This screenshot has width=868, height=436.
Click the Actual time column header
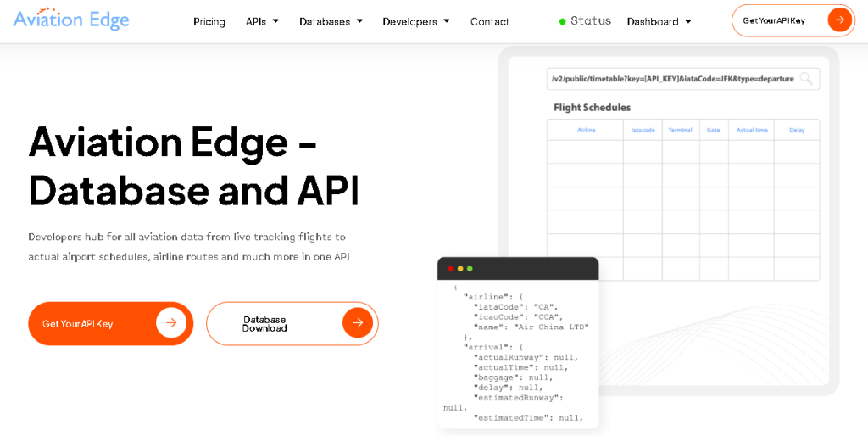752,130
